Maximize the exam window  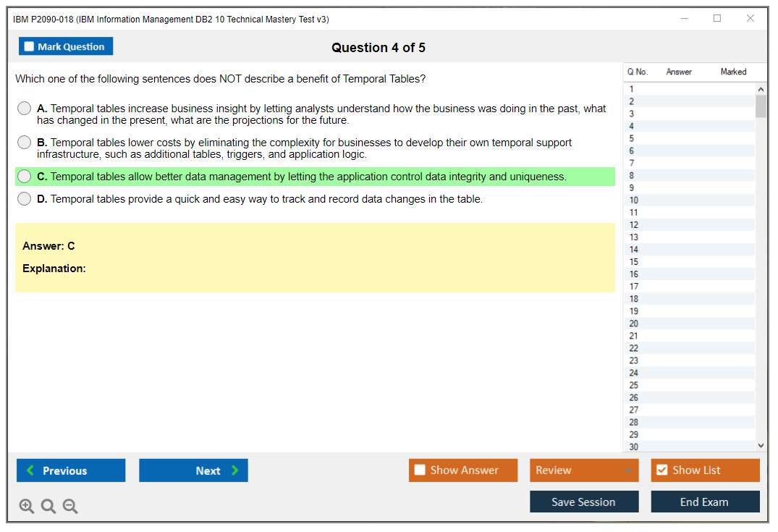click(x=717, y=19)
